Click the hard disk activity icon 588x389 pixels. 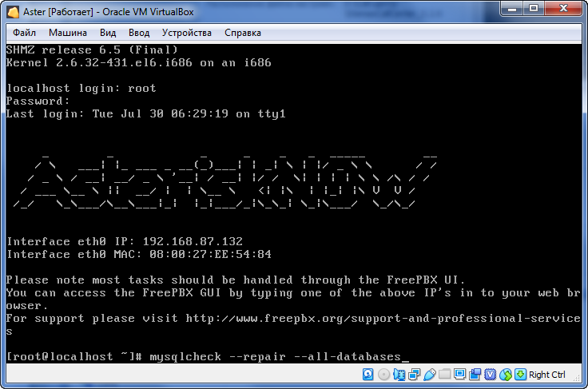[368, 375]
